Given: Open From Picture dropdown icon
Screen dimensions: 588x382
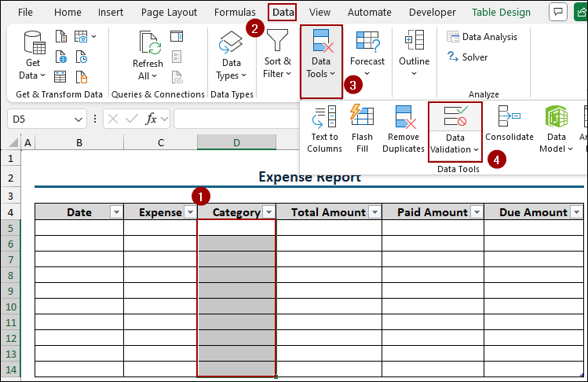Looking at the screenshot, I should click(85, 36).
